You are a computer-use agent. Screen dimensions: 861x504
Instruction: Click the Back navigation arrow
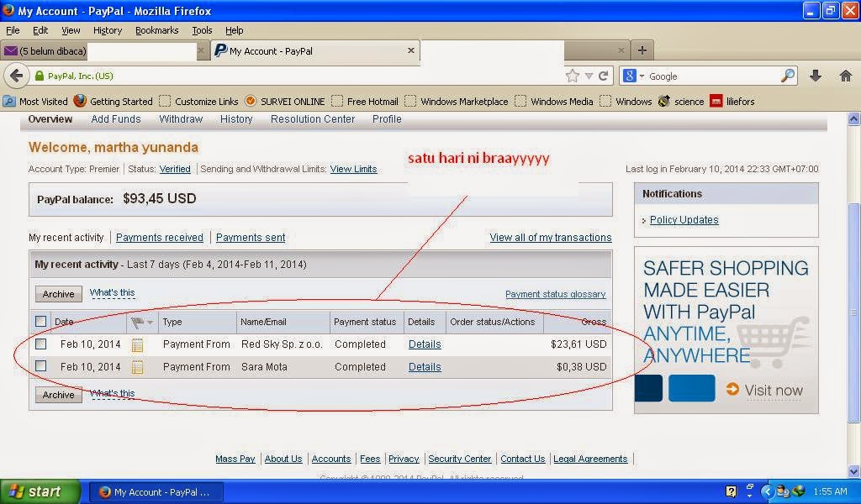pos(17,76)
